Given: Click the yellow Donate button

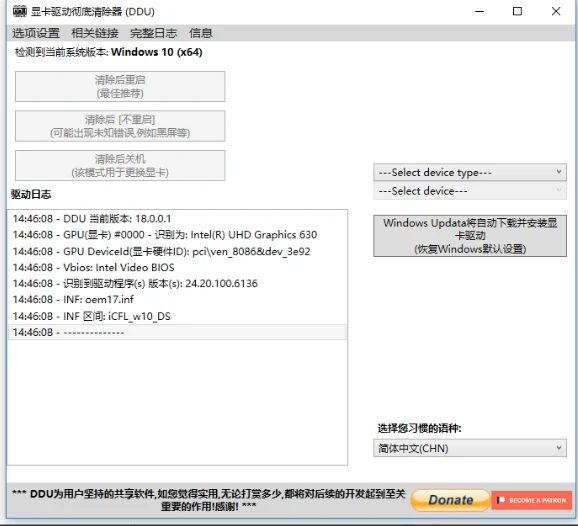Looking at the screenshot, I should [450, 500].
